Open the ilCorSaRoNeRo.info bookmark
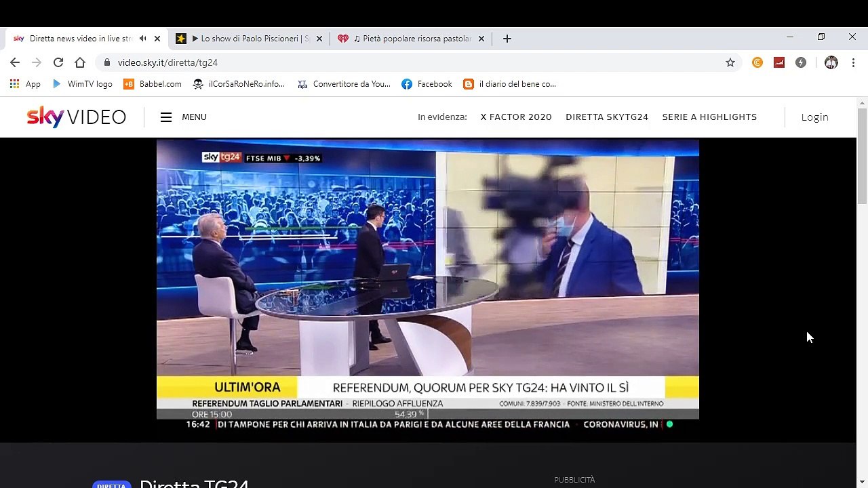Viewport: 868px width, 488px height. pyautogui.click(x=239, y=84)
